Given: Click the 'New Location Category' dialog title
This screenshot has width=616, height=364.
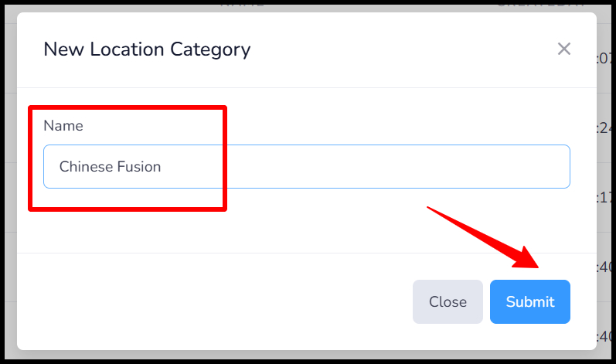Looking at the screenshot, I should pyautogui.click(x=147, y=49).
